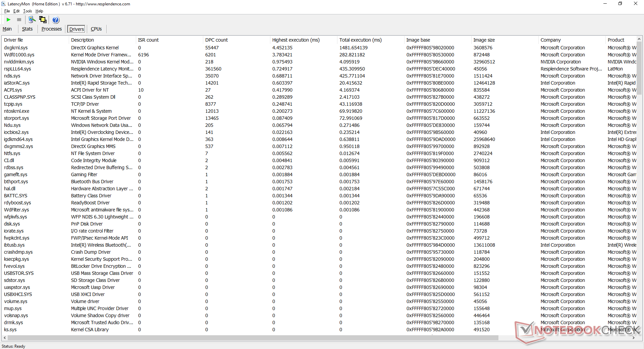Viewport: 644px width, 349px height.
Task: Select the Drivers tab
Action: tap(77, 29)
